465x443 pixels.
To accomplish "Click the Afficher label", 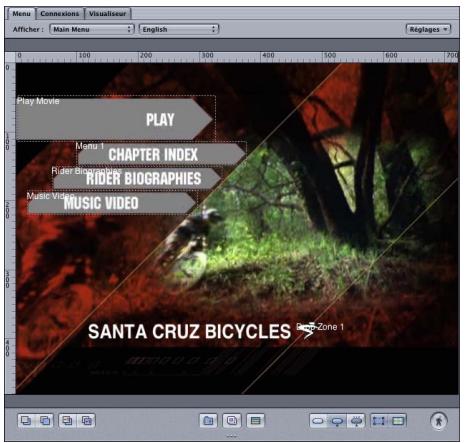I will [28, 29].
